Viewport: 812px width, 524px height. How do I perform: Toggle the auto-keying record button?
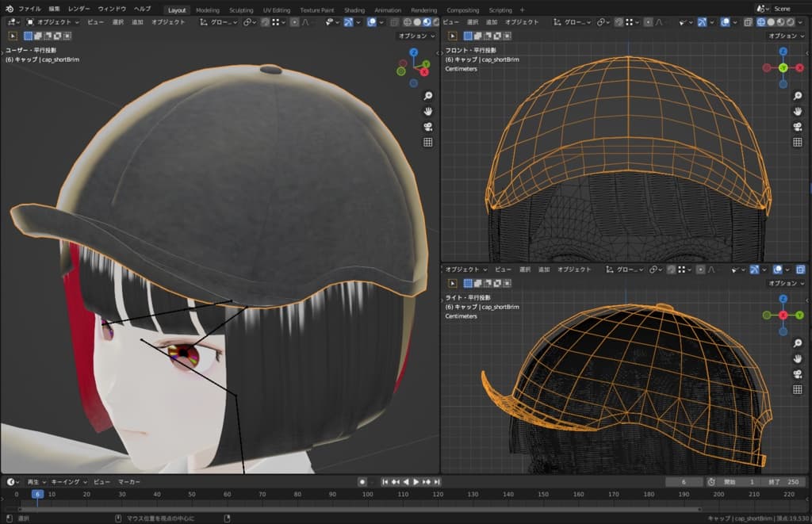362,482
